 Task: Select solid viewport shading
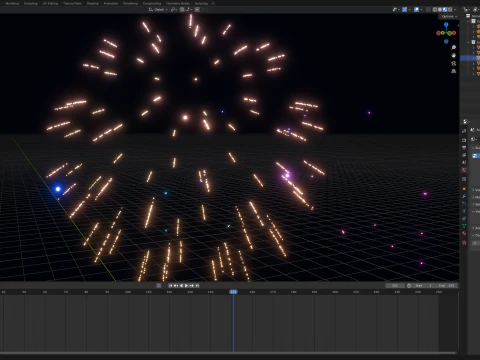click(440, 9)
